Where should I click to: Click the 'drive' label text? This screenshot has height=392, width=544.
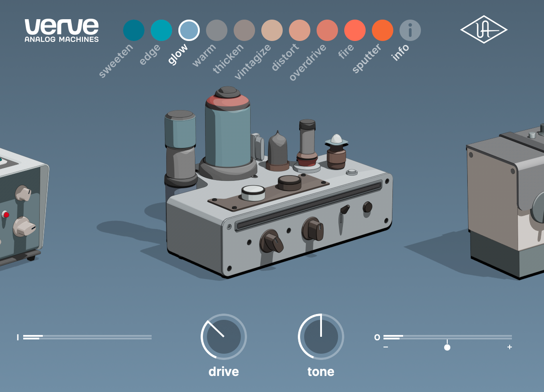point(224,372)
